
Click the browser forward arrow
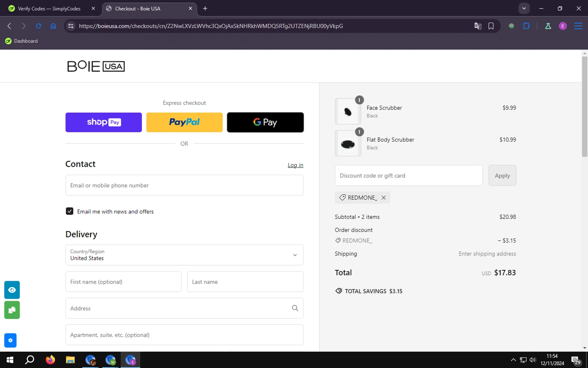click(x=24, y=26)
